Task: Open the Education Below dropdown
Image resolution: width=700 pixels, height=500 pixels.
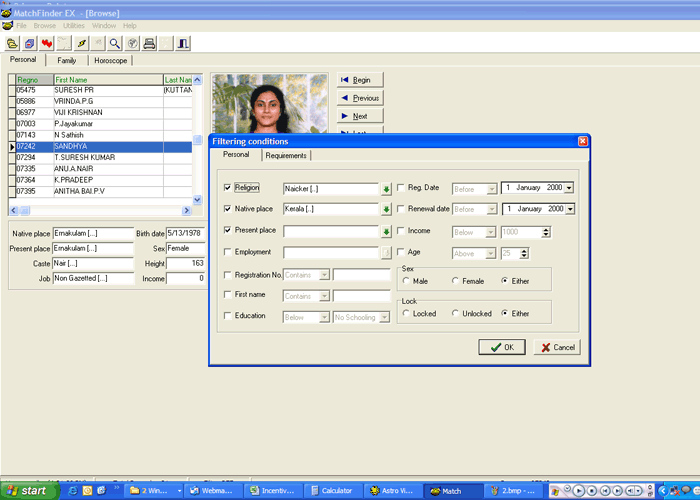Action: [x=325, y=317]
